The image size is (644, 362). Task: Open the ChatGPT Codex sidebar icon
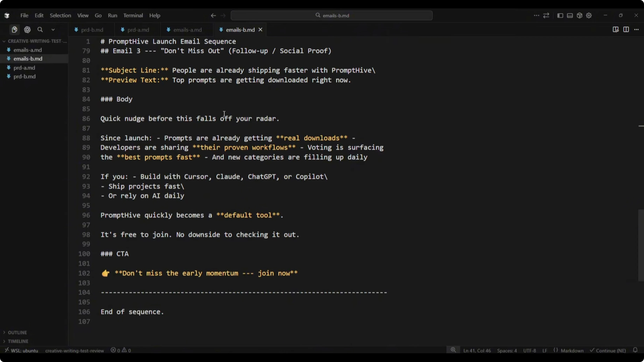[27, 30]
